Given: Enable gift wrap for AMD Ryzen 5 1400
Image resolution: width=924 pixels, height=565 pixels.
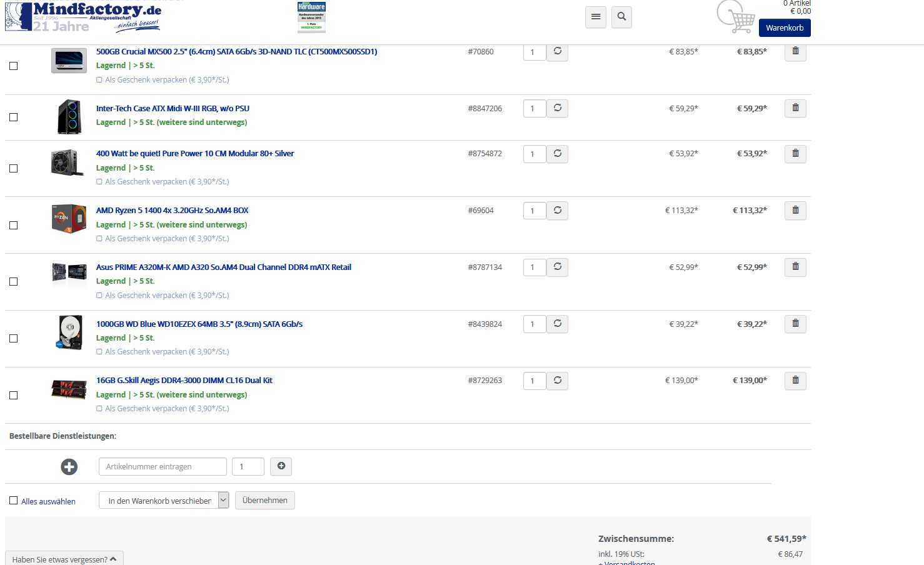Looking at the screenshot, I should (99, 239).
